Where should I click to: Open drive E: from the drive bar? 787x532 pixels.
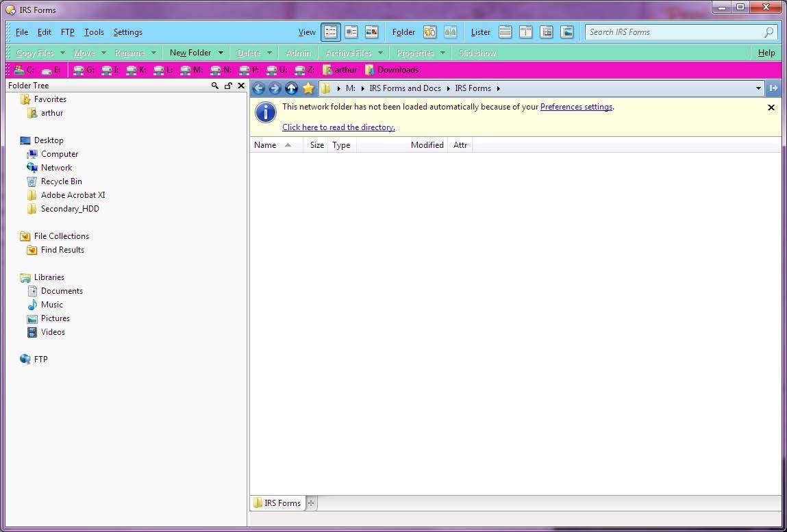51,70
